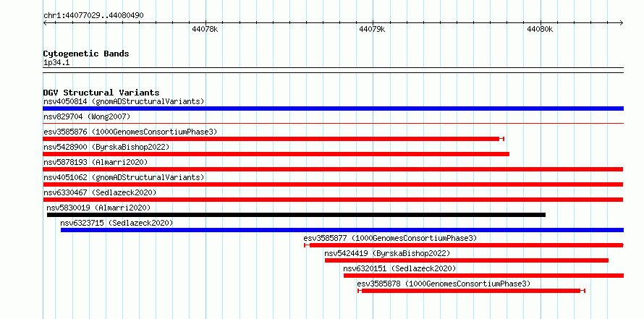The height and width of the screenshot is (319, 644).
Task: Open the nsv6330467 (Sedlazeck2020) label
Action: (x=100, y=192)
